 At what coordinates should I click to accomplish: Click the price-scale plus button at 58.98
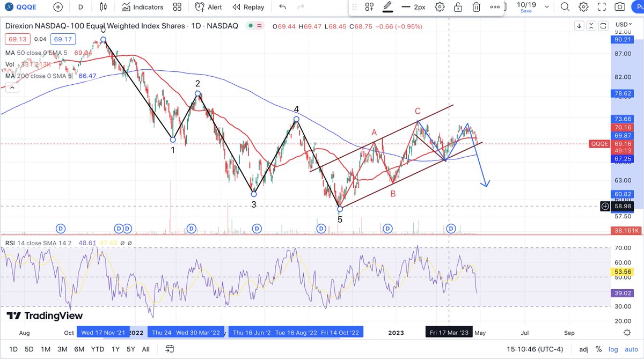point(605,206)
